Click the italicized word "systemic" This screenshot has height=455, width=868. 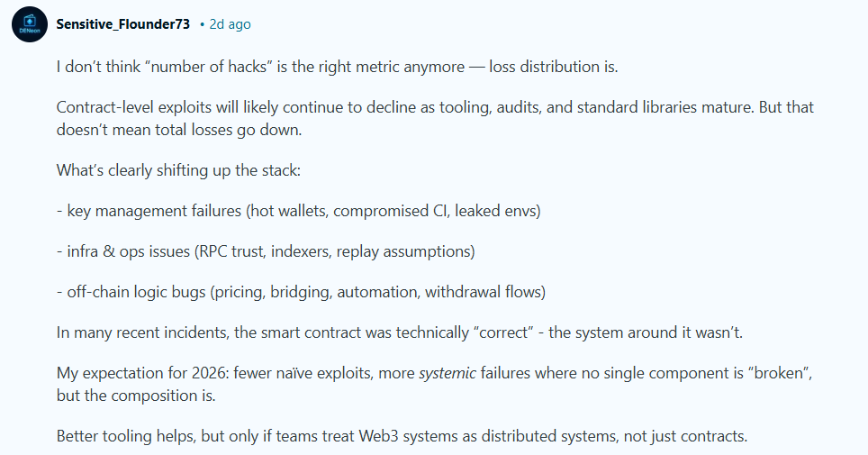click(x=448, y=374)
